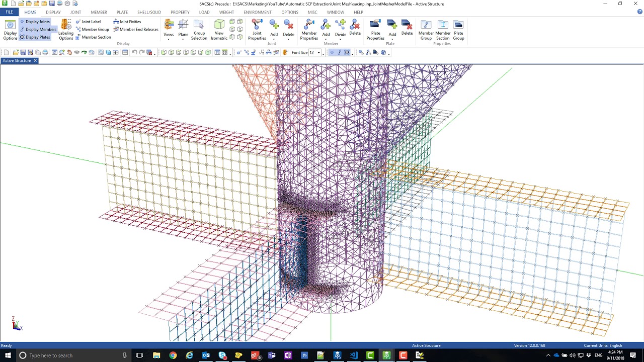Click first 3D view cube in secondary toolbar
The width and height of the screenshot is (644, 362).
pos(164,52)
